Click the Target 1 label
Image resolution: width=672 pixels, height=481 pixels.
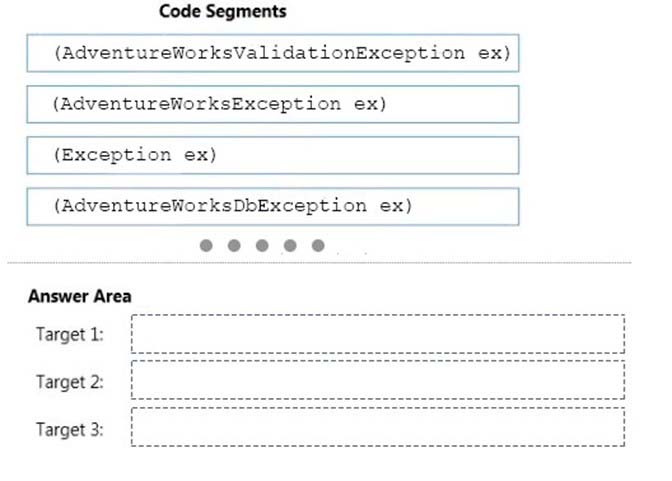[x=70, y=334]
